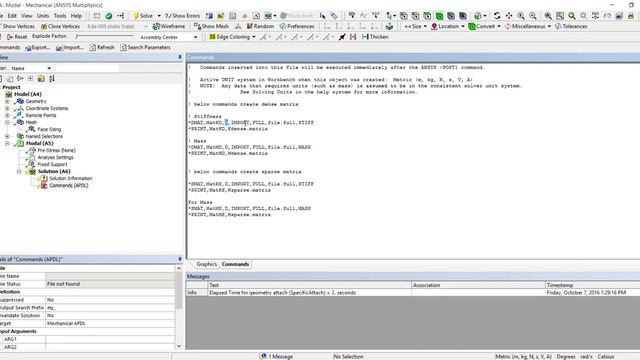Image resolution: width=640 pixels, height=360 pixels.
Task: Open the Convert dropdown
Action: 484,26
